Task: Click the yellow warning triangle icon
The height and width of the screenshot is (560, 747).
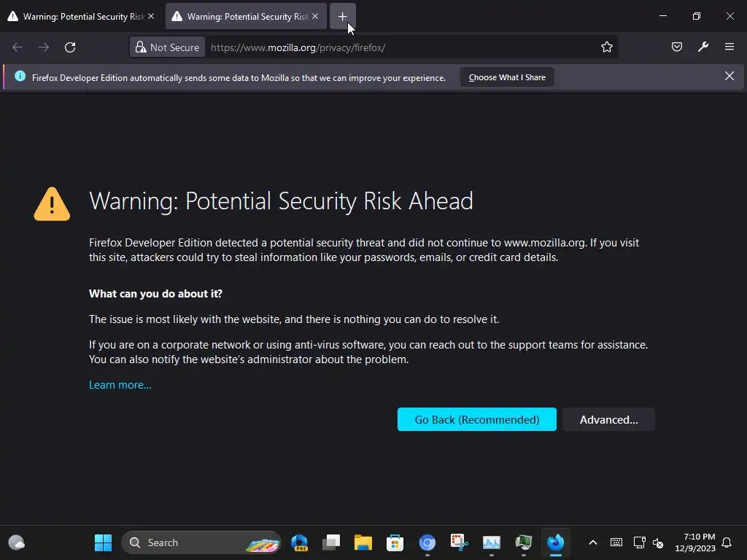Action: point(52,204)
